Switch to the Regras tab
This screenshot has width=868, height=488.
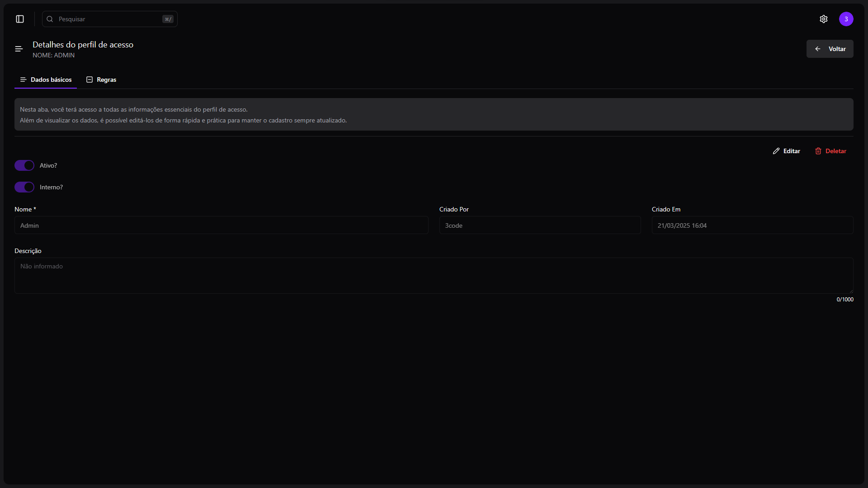(106, 80)
